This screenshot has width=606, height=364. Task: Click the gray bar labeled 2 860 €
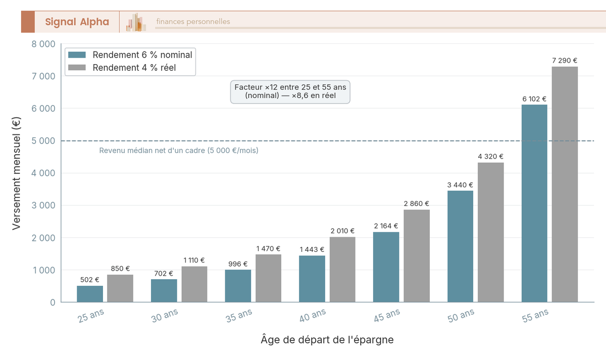click(417, 256)
